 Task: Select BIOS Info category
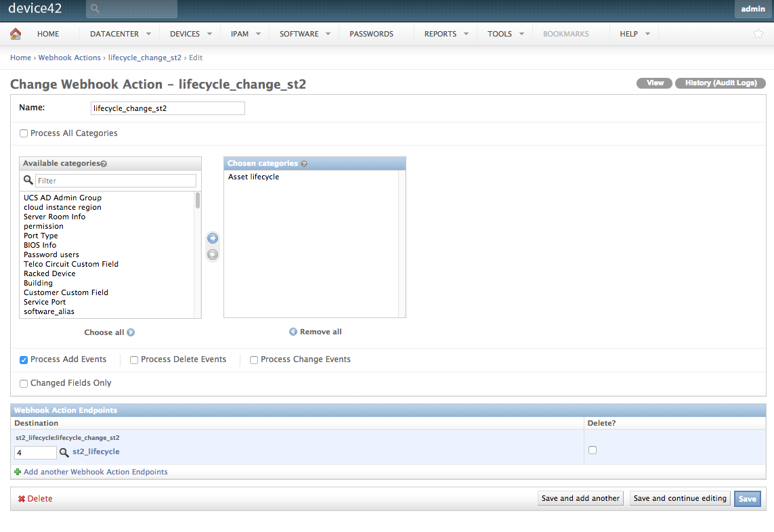[x=40, y=245]
